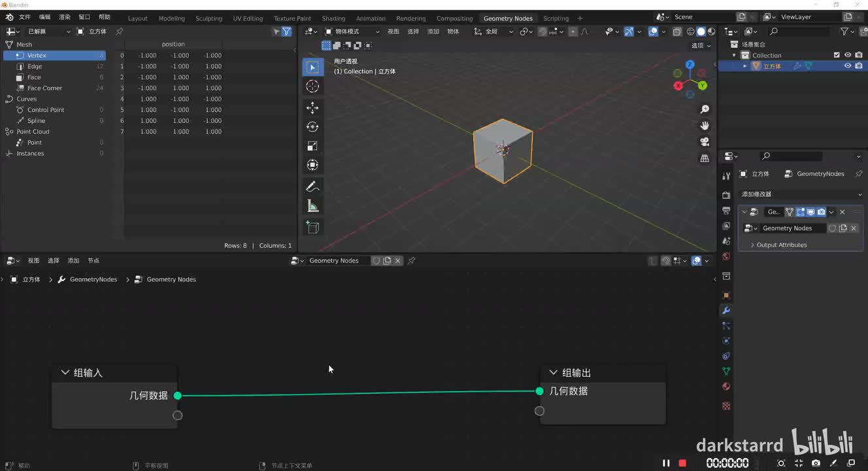The height and width of the screenshot is (471, 868).
Task: Enable solid viewport shading mode
Action: point(701,31)
